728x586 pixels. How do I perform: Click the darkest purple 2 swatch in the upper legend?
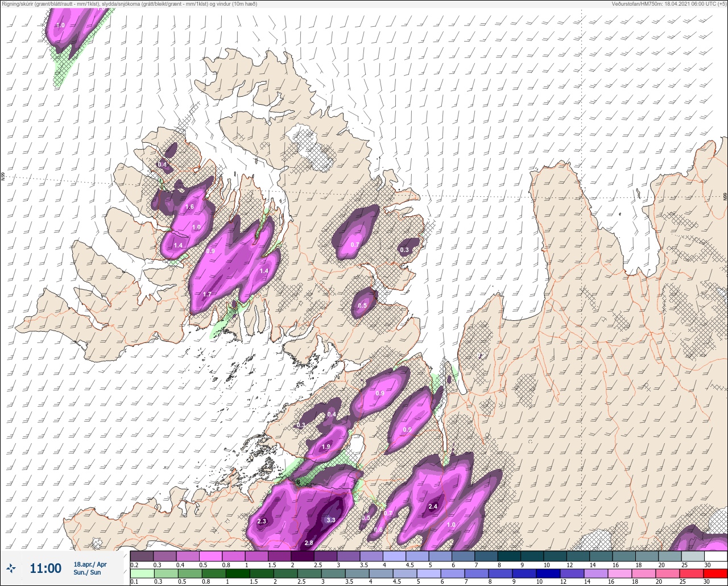[303, 556]
